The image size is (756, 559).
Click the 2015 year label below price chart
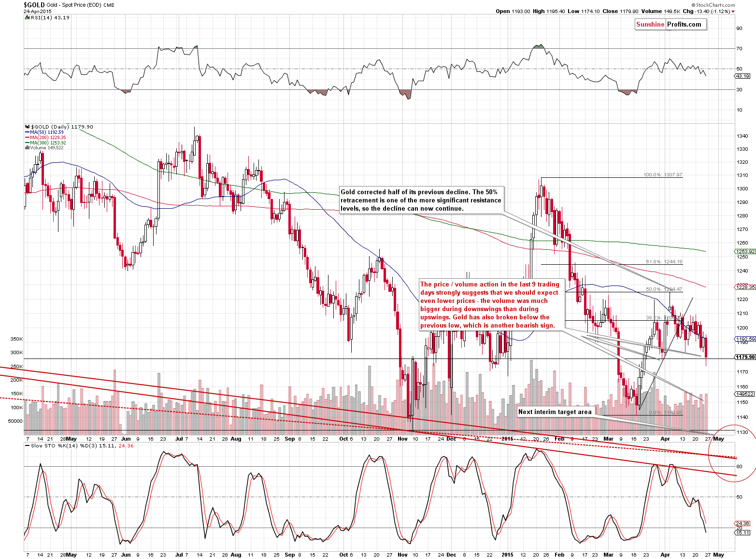[507, 439]
